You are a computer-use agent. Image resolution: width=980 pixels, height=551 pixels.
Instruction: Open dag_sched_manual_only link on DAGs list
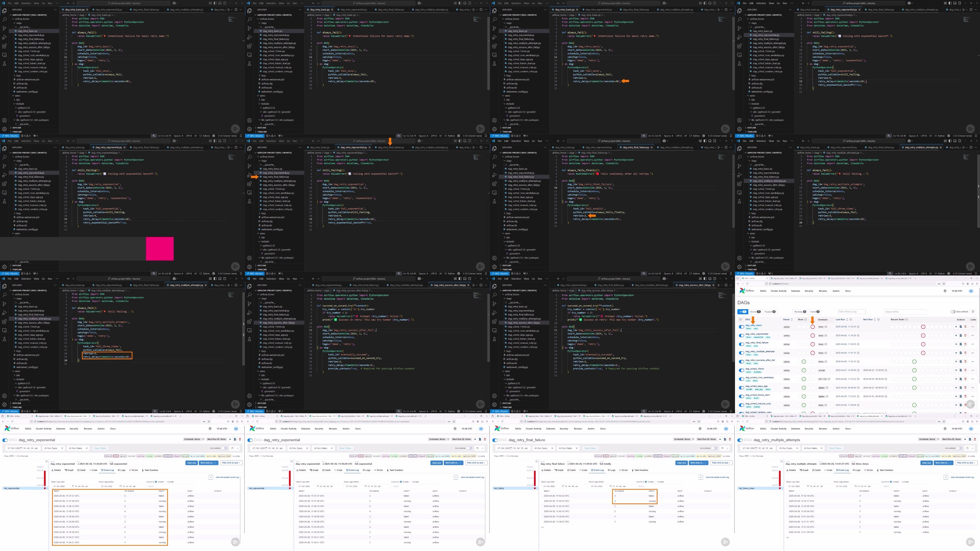[x=758, y=404]
